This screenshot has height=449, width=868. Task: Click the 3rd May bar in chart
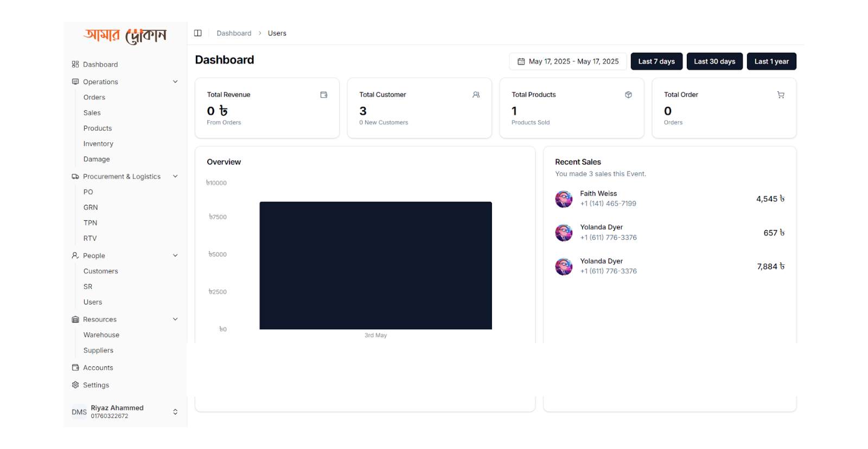[x=375, y=265]
